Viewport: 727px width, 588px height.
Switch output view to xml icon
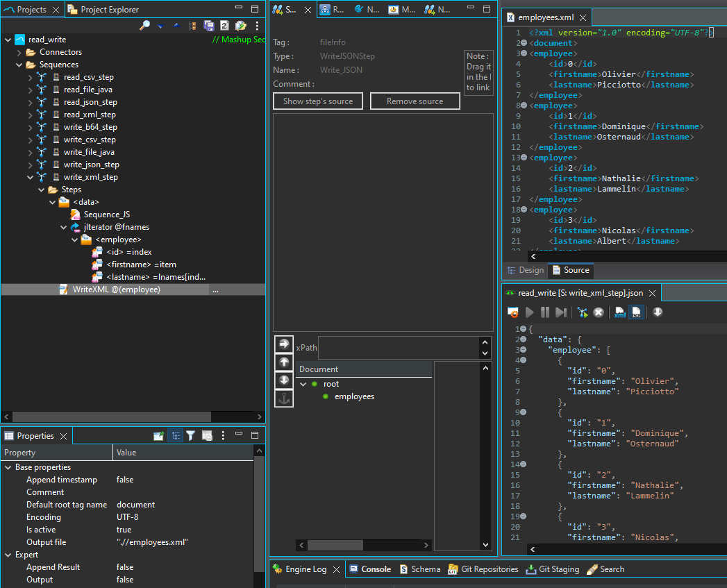pyautogui.click(x=619, y=312)
